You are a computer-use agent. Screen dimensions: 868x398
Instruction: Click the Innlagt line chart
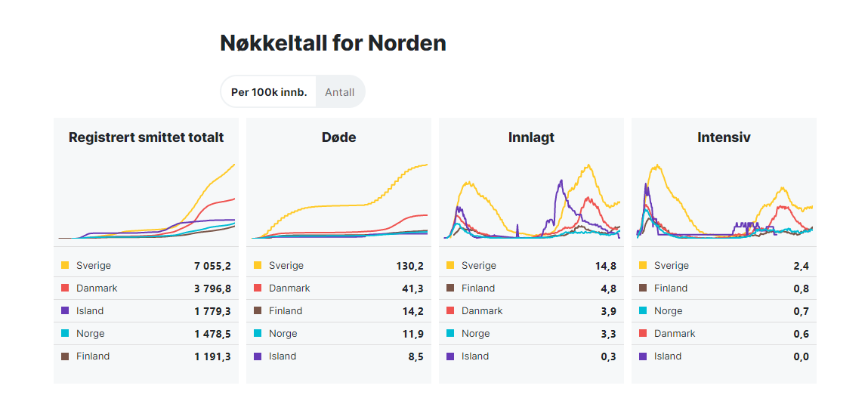click(532, 202)
